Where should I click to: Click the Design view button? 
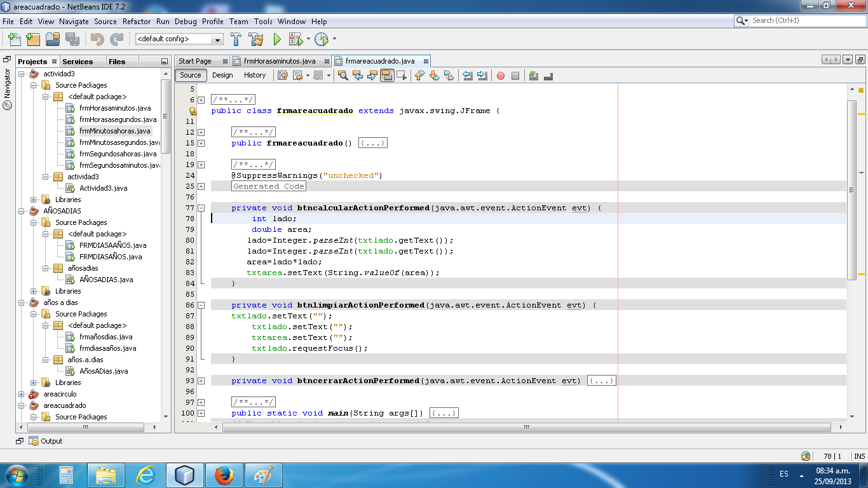click(222, 75)
